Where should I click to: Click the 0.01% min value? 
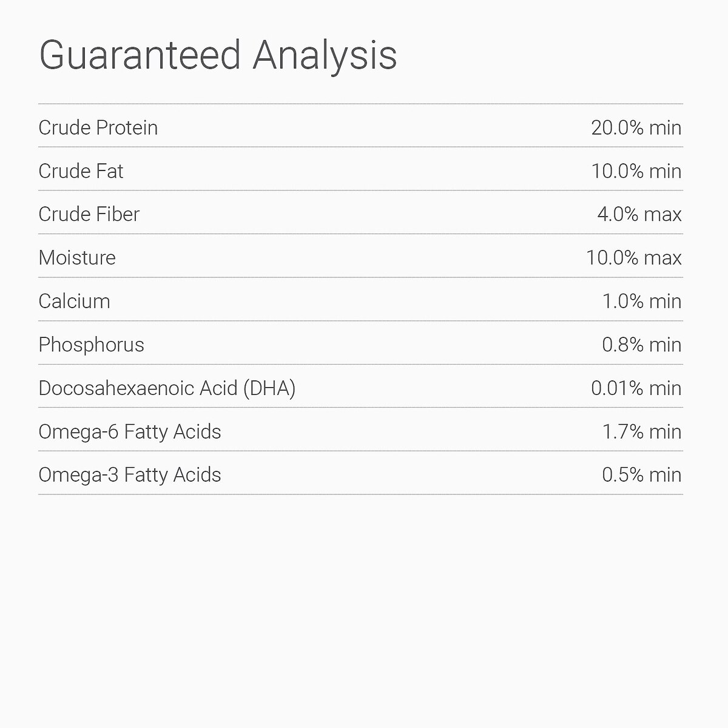[636, 388]
